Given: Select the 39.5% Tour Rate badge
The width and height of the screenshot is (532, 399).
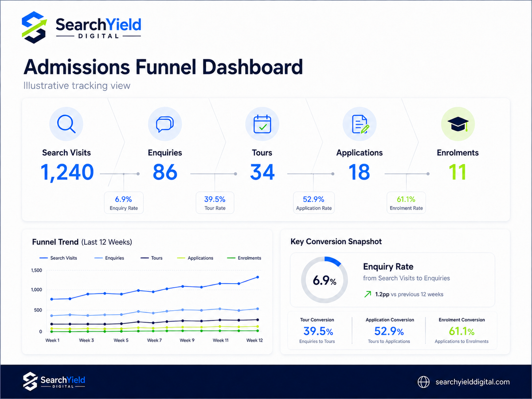Looking at the screenshot, I should coord(215,203).
